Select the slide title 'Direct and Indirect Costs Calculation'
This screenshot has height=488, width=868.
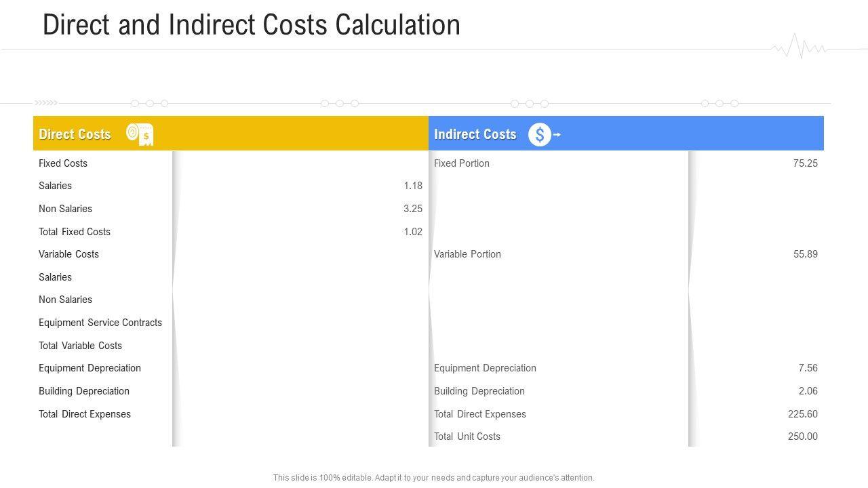click(252, 25)
